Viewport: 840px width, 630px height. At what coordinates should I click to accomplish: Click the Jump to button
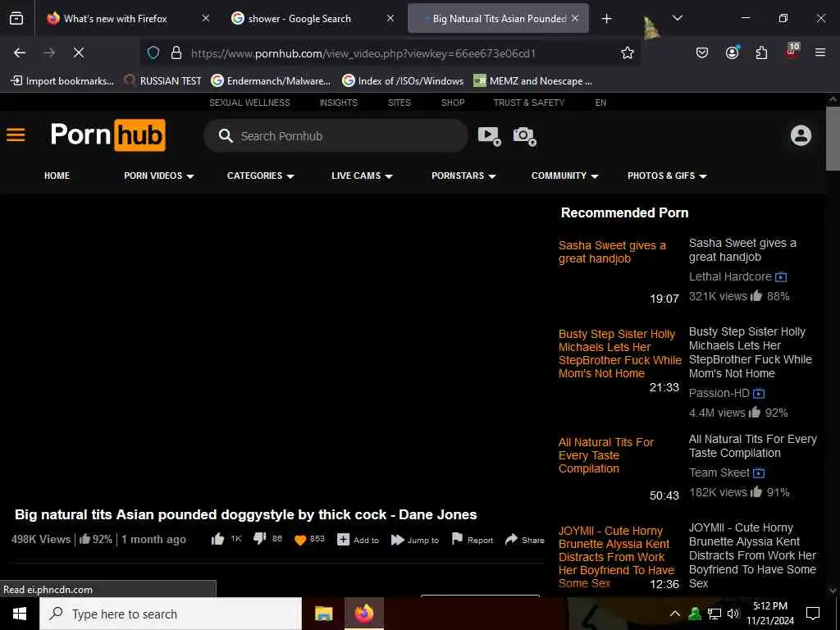tap(414, 540)
